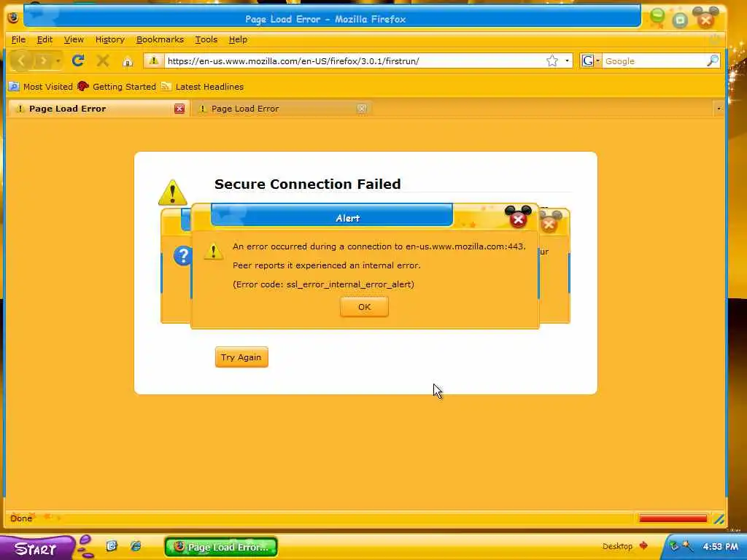Click the Stop loading X icon
Image resolution: width=747 pixels, height=560 pixels.
click(102, 61)
